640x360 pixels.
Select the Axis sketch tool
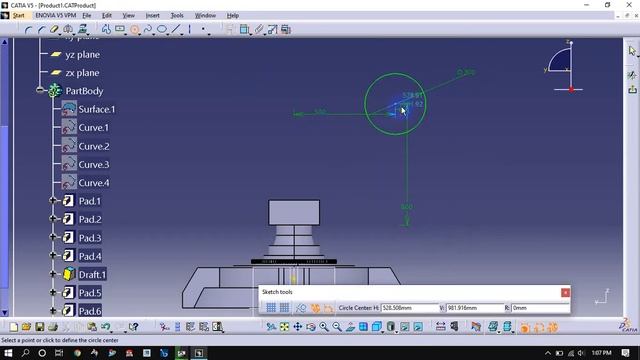[x=189, y=29]
